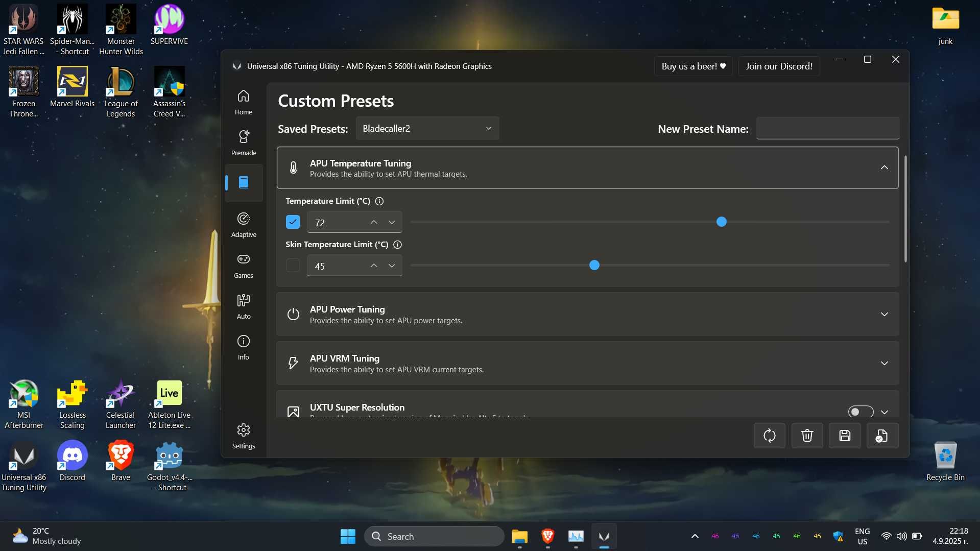Open the Auto page in sidebar
The width and height of the screenshot is (980, 551).
click(x=244, y=306)
